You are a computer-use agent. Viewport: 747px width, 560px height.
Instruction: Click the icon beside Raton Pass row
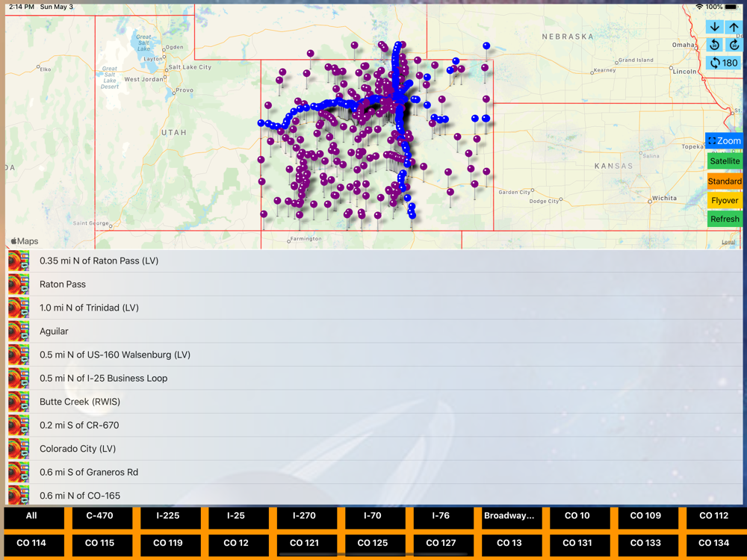19,284
